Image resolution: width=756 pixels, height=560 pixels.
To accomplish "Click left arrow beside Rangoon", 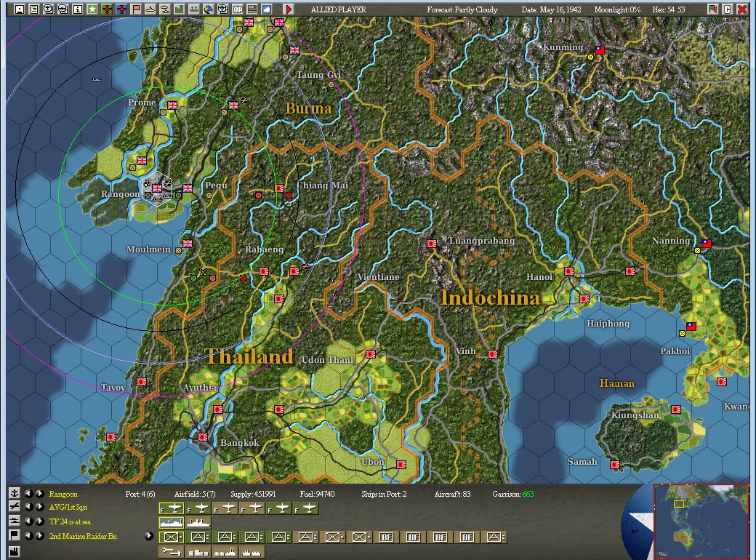I will pos(28,493).
